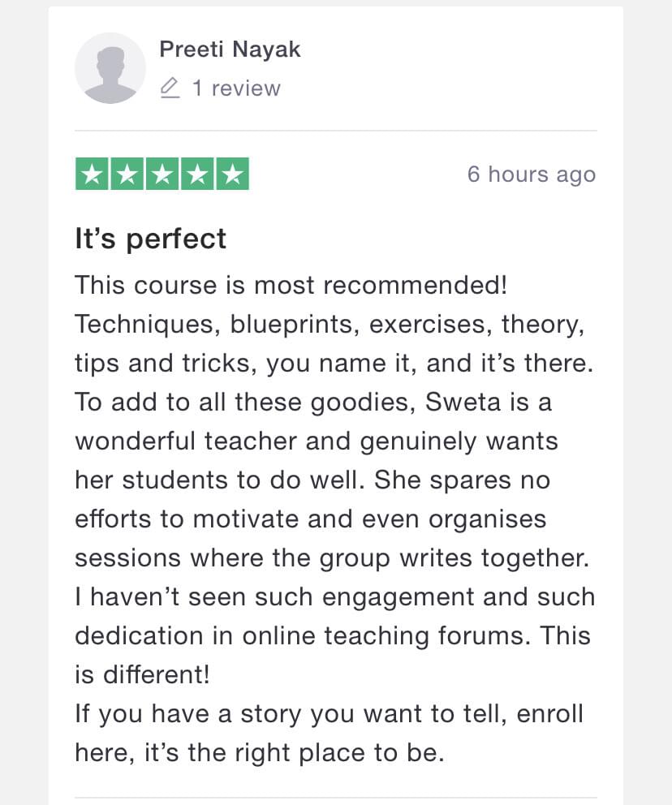The height and width of the screenshot is (805, 672).
Task: Click the "is different!" line
Action: pos(141,674)
